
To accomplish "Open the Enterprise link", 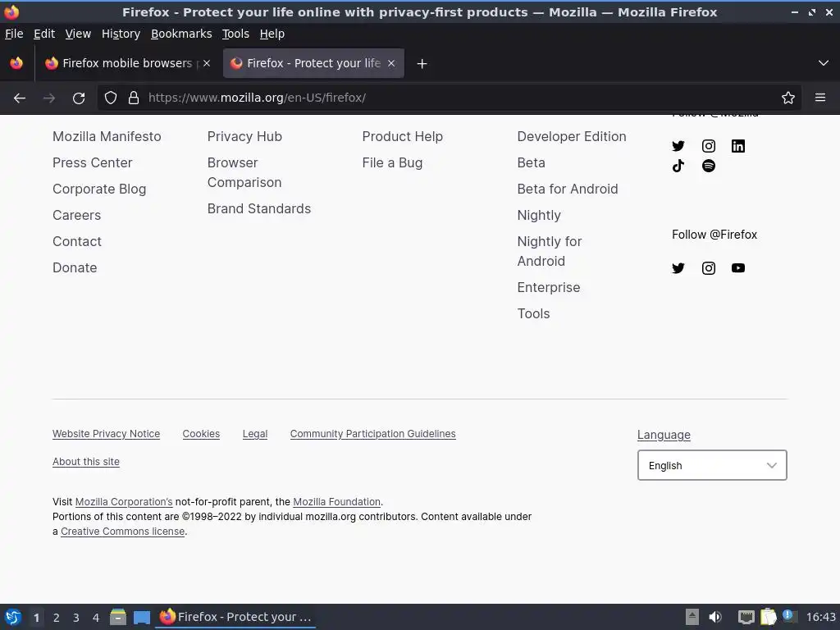I will click(549, 288).
